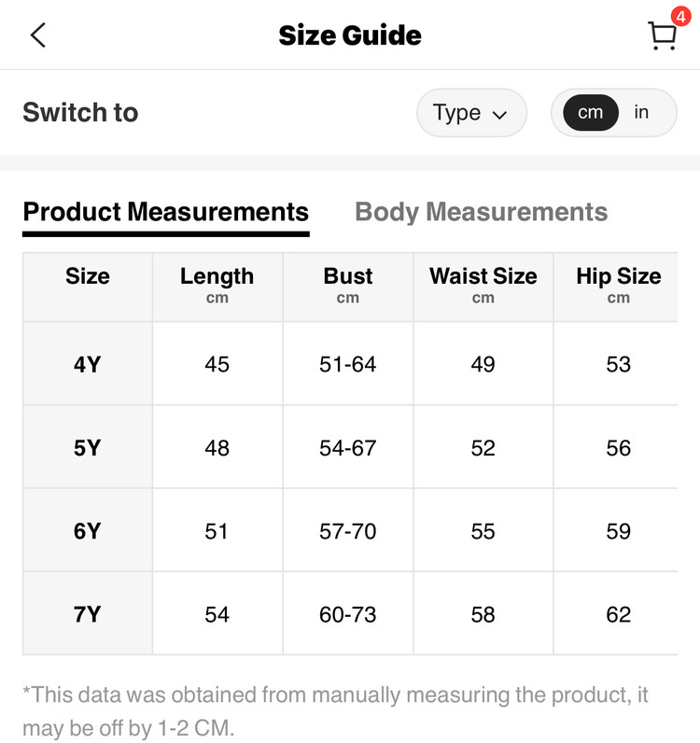Click the Size column header
The height and width of the screenshot is (743, 700).
pyautogui.click(x=88, y=287)
